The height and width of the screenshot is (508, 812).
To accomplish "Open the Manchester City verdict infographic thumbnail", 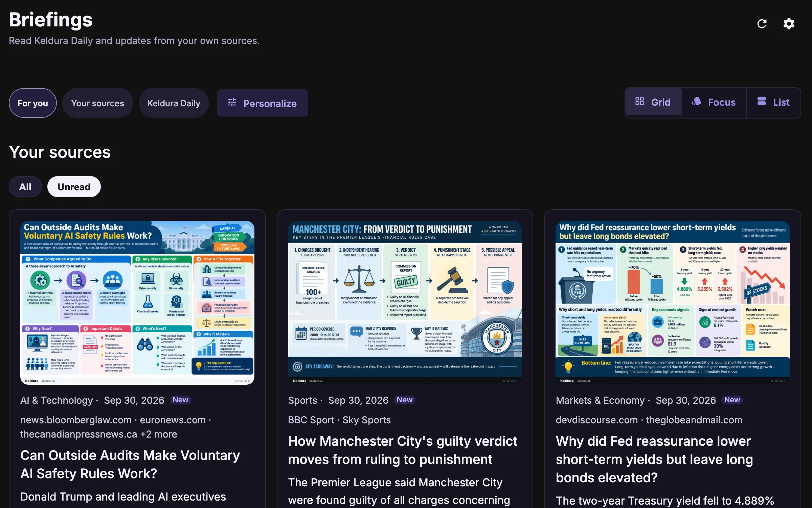I will click(x=405, y=302).
